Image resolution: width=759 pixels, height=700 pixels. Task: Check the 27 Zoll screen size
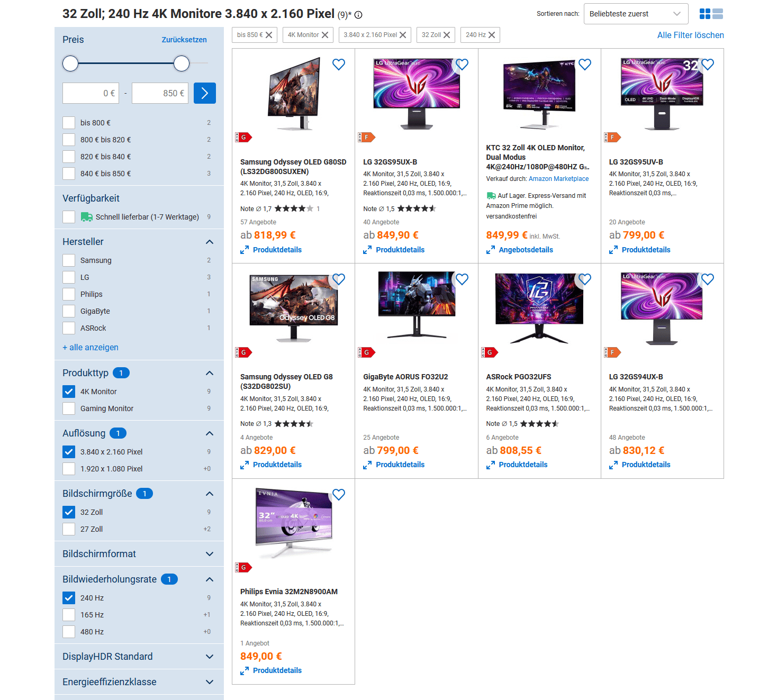point(69,529)
